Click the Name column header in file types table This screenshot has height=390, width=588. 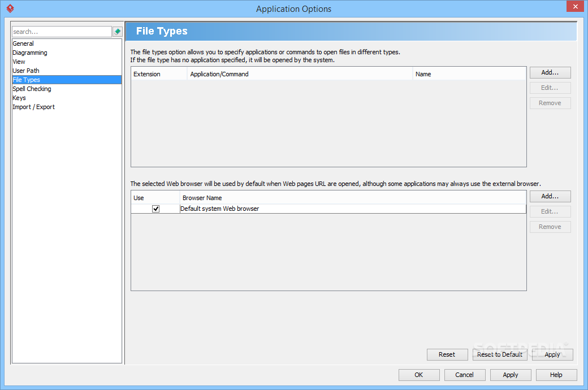(x=469, y=74)
